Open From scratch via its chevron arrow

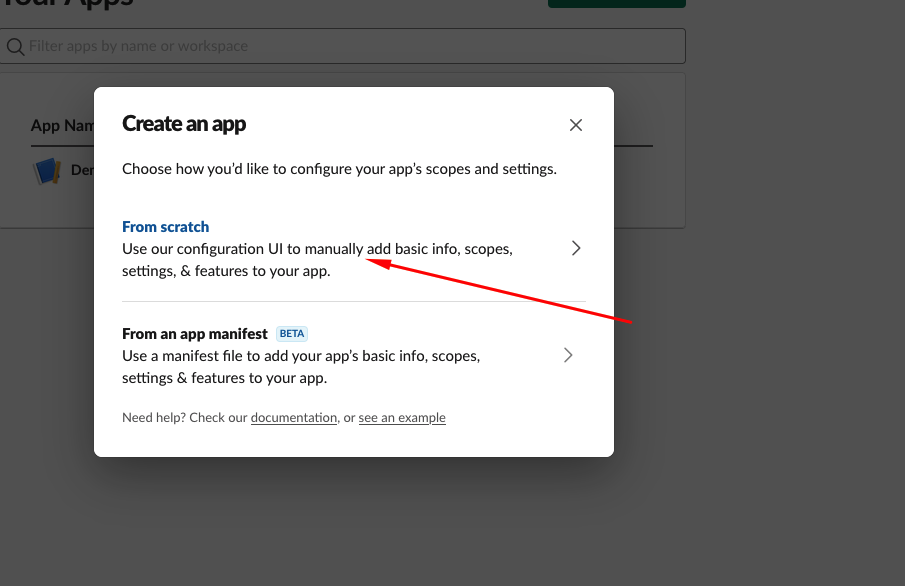point(575,248)
